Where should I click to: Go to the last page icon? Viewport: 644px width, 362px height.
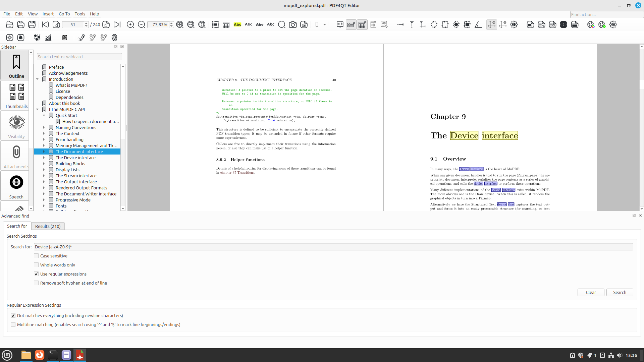tap(117, 24)
